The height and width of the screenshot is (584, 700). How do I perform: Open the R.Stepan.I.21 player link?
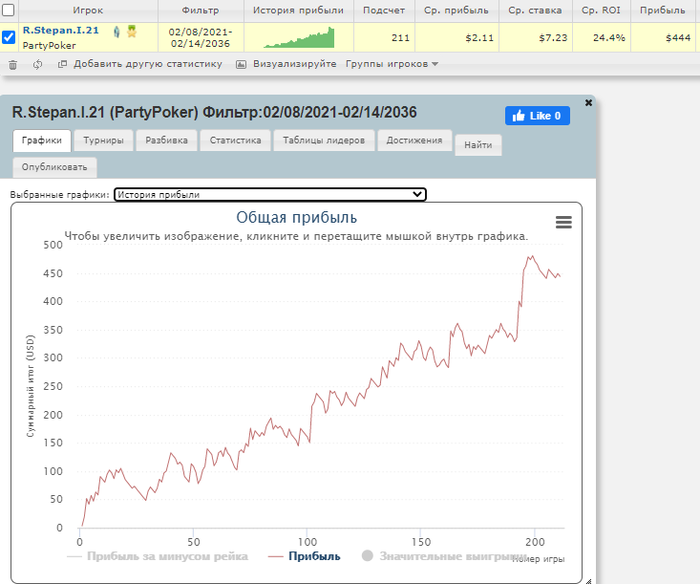click(x=61, y=30)
